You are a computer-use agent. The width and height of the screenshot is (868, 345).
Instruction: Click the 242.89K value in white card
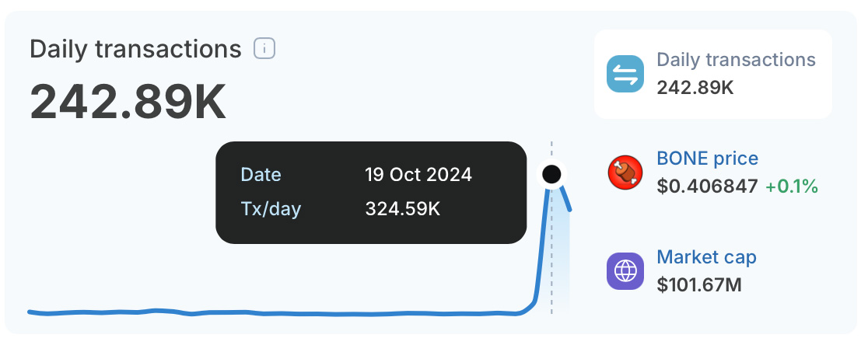click(695, 87)
